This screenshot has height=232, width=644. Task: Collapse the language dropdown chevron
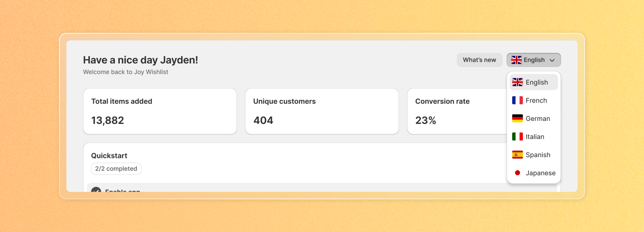click(552, 60)
